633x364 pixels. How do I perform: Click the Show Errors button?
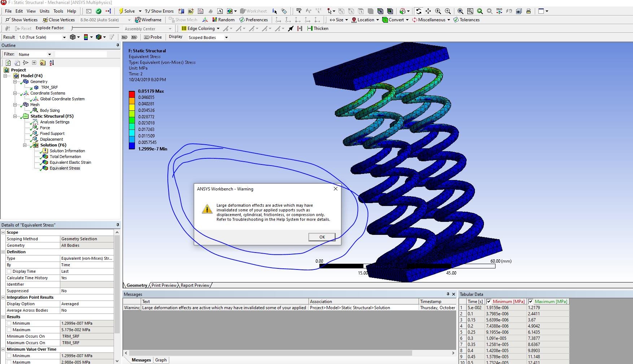point(159,11)
